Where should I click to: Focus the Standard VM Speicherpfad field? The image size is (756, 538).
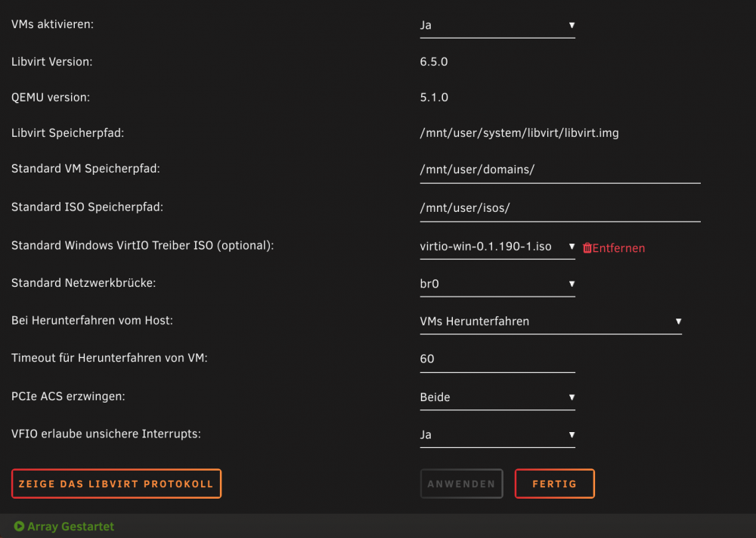coord(560,169)
